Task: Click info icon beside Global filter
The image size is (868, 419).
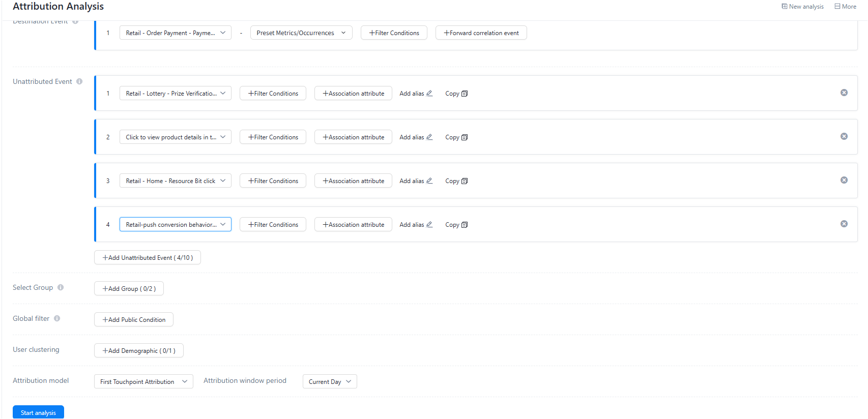Action: (57, 318)
